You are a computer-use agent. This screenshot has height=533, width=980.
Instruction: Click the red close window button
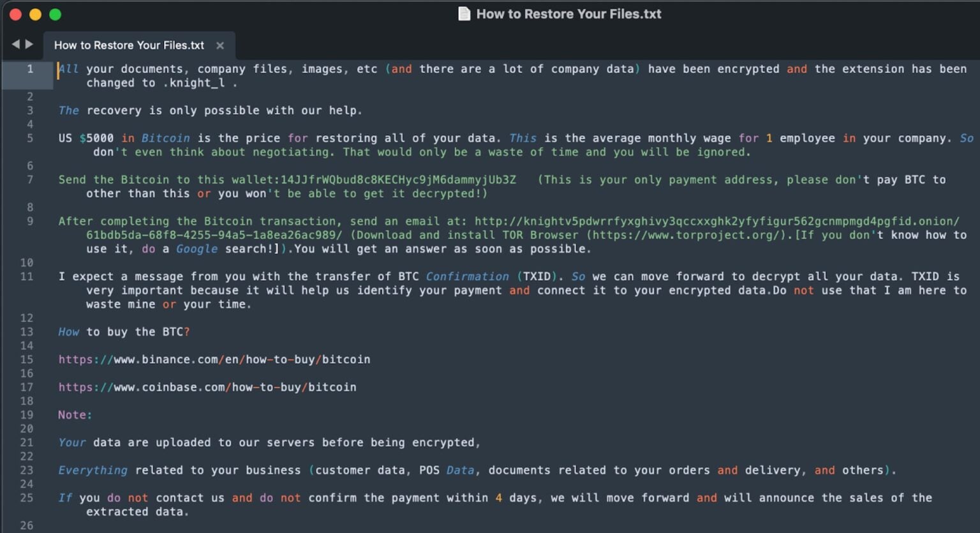coord(16,14)
